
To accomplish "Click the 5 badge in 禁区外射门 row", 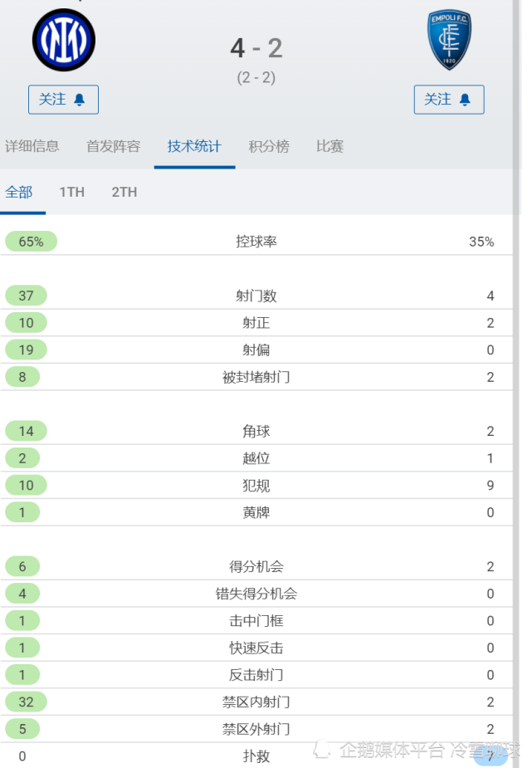I will (x=22, y=729).
